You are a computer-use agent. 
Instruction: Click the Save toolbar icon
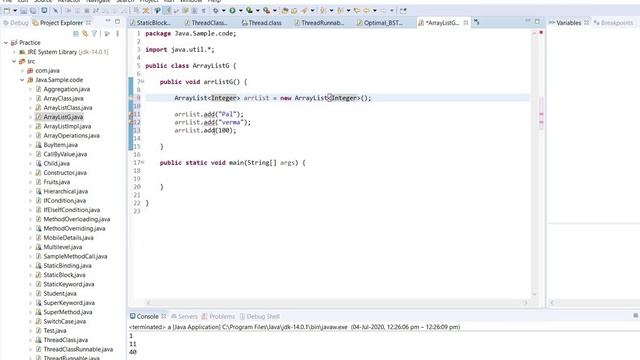24,11
